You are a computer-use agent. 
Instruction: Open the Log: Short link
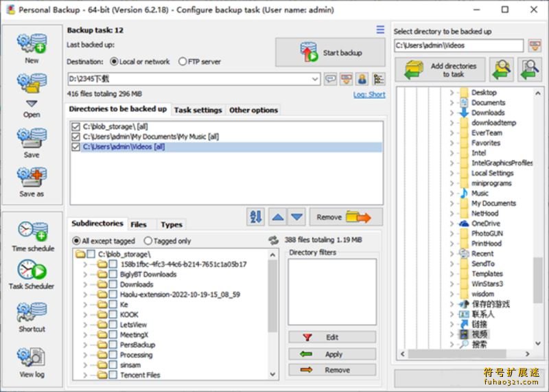(x=369, y=95)
